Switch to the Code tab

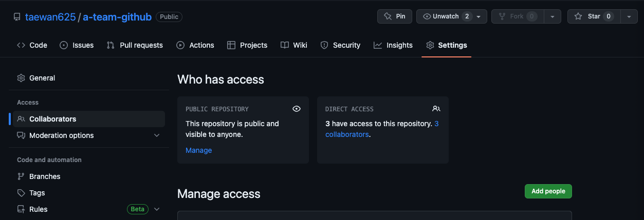coord(32,45)
